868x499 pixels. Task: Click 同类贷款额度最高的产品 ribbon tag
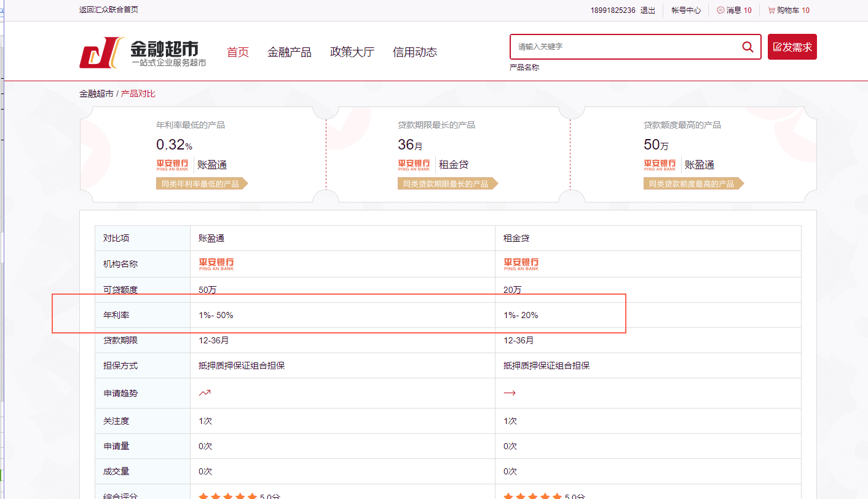pyautogui.click(x=694, y=184)
